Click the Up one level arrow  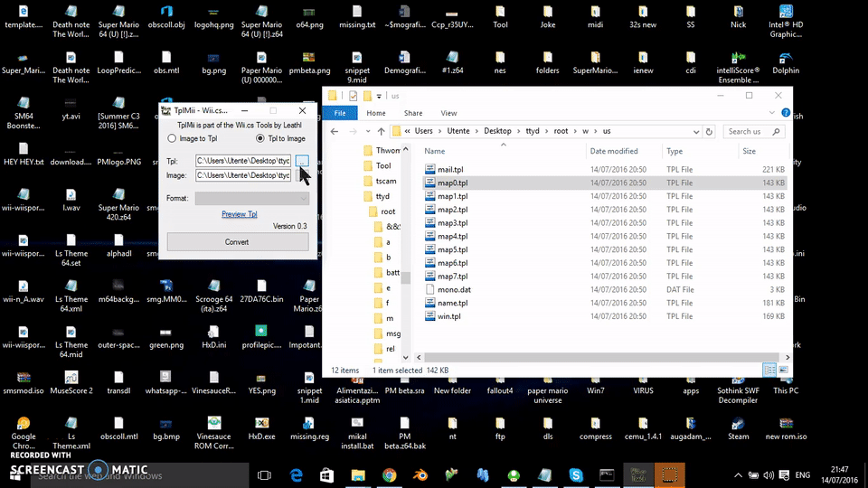(381, 131)
